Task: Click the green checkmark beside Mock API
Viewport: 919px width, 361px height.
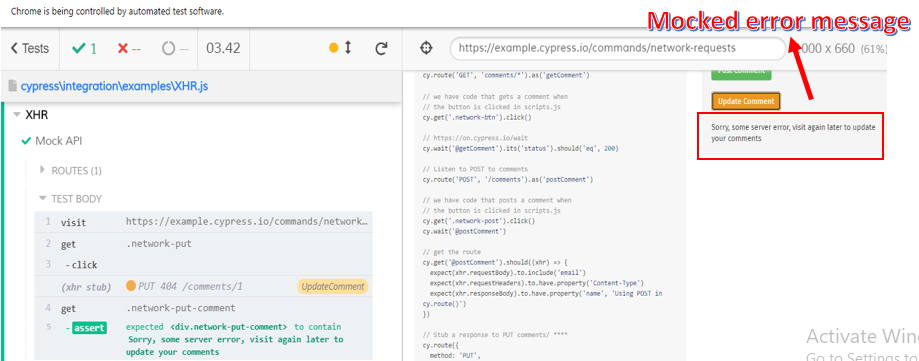Action: [26, 141]
